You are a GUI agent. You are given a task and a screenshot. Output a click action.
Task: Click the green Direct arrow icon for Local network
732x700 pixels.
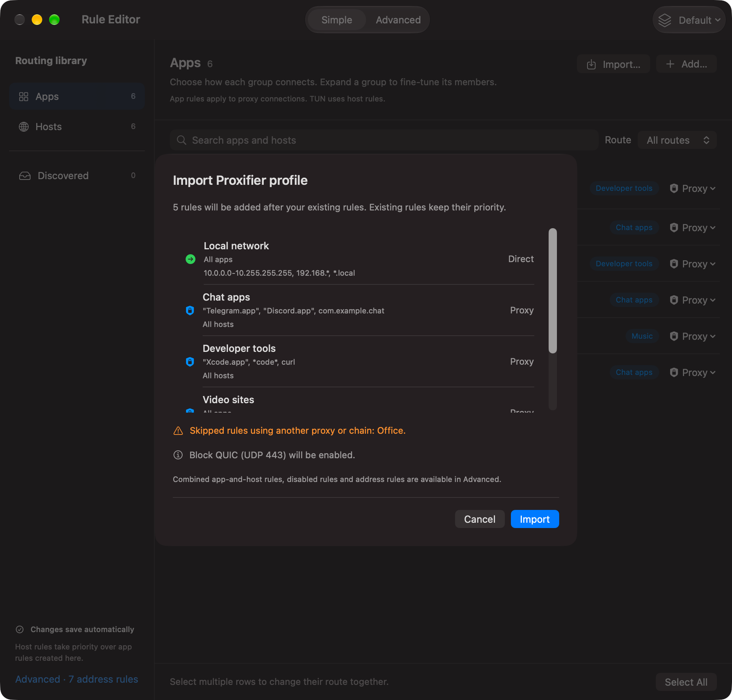191,259
